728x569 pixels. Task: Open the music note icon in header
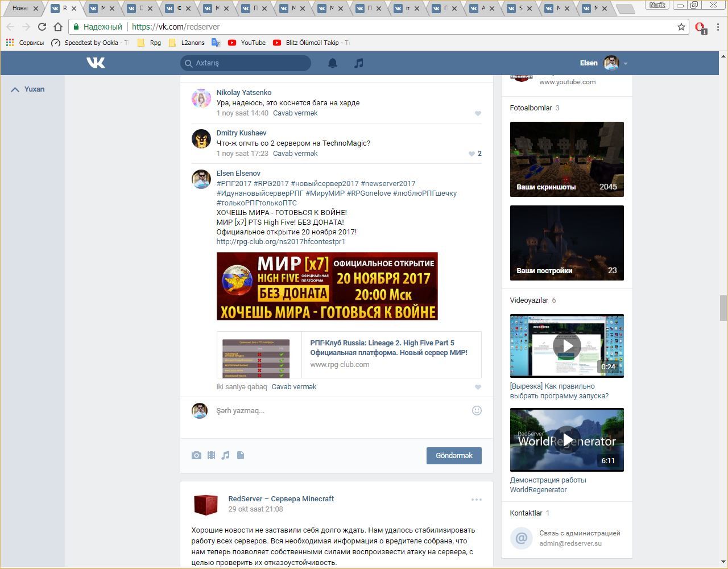pos(358,63)
